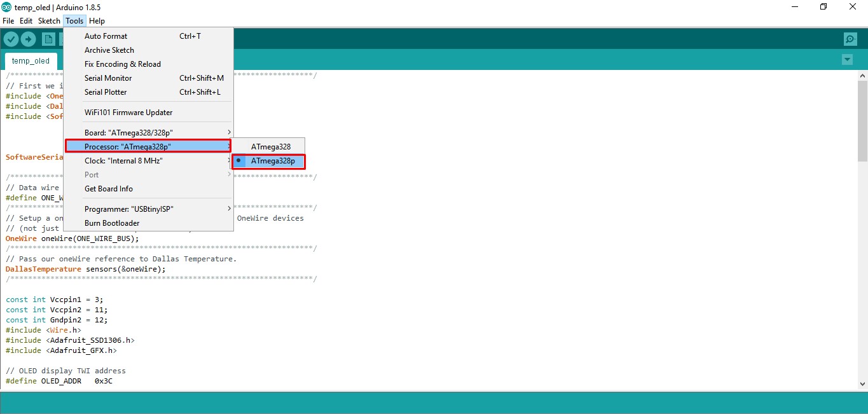Viewport: 868px width, 414px height.
Task: Select Get Board Info
Action: coord(148,189)
